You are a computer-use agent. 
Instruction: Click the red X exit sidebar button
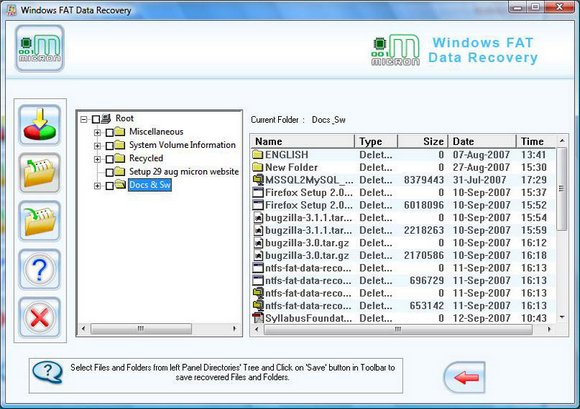tap(40, 317)
